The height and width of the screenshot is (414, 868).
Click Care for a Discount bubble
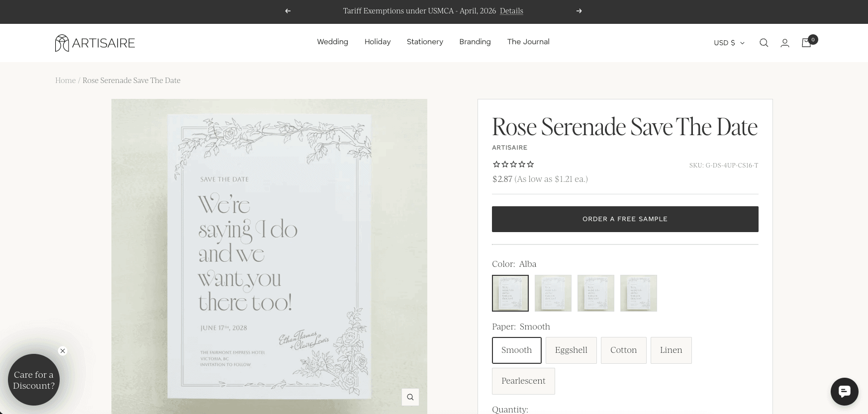pyautogui.click(x=34, y=380)
